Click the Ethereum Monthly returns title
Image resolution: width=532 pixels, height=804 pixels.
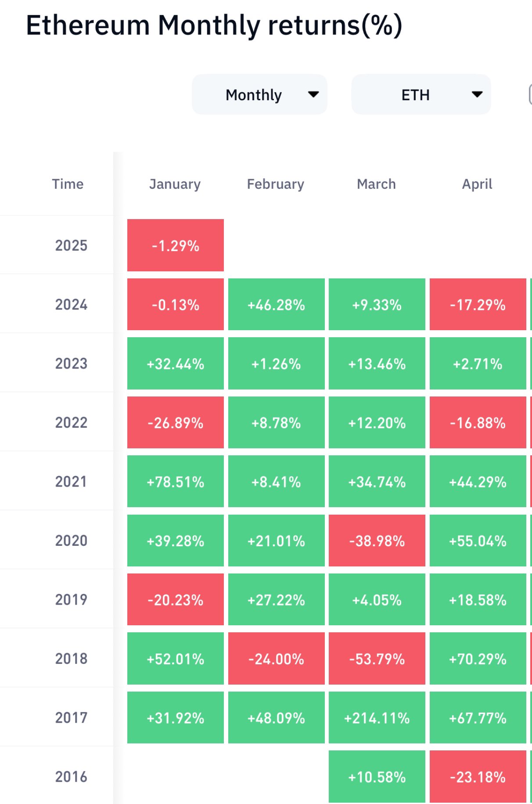click(x=214, y=25)
